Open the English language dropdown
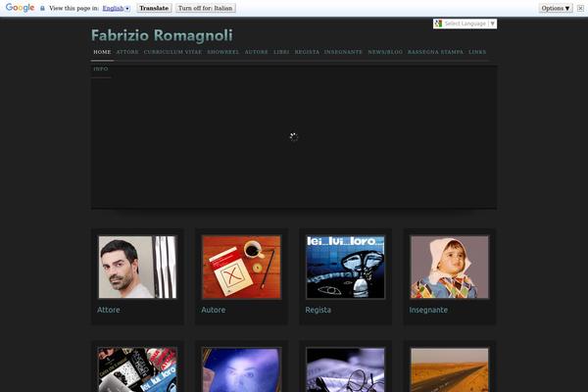Screen dimensions: 588x392 point(117,8)
